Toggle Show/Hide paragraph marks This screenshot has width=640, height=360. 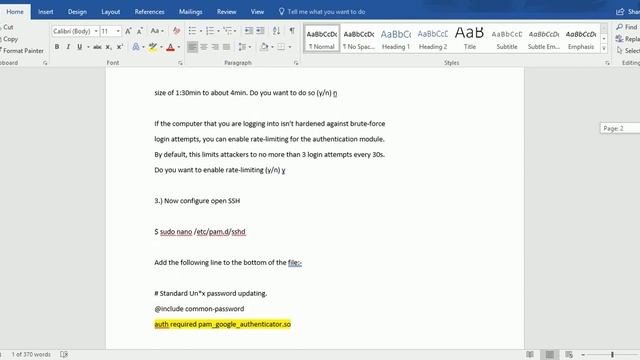[292, 31]
